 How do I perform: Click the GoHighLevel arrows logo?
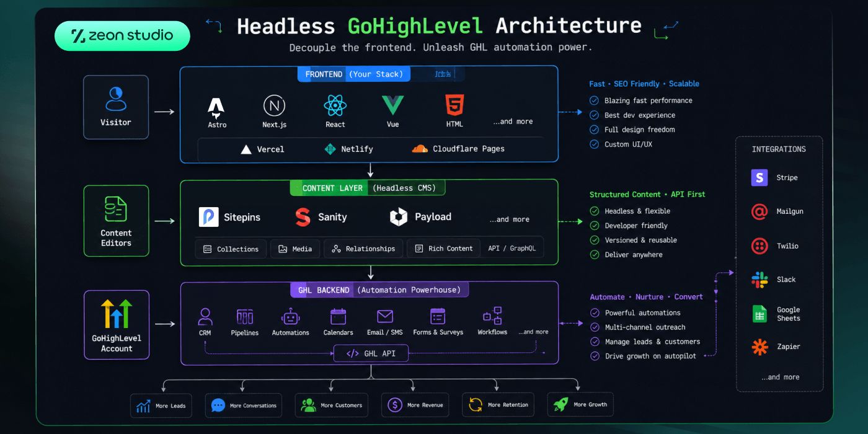[x=117, y=314]
